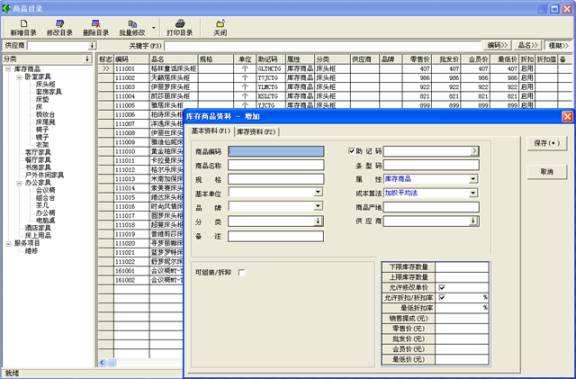This screenshot has height=379, width=576.
Task: Click the 会员价(元) value cell
Action: pyautogui.click(x=462, y=349)
